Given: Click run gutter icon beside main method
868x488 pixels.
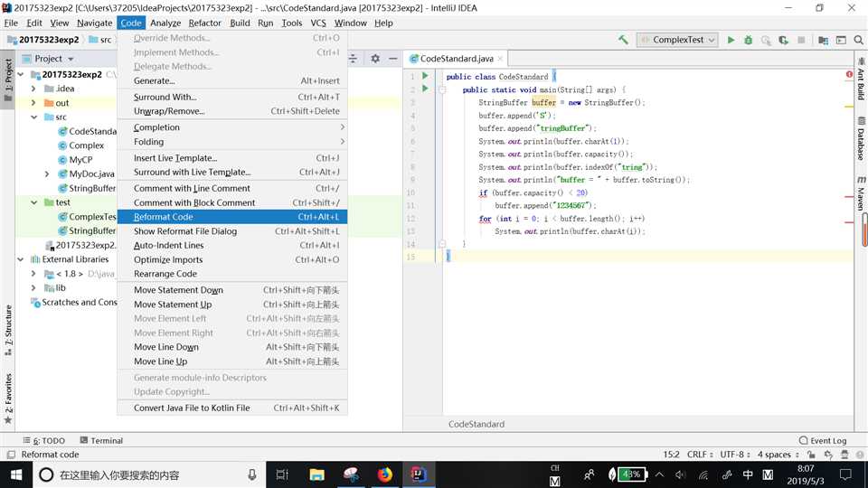Looking at the screenshot, I should click(425, 89).
